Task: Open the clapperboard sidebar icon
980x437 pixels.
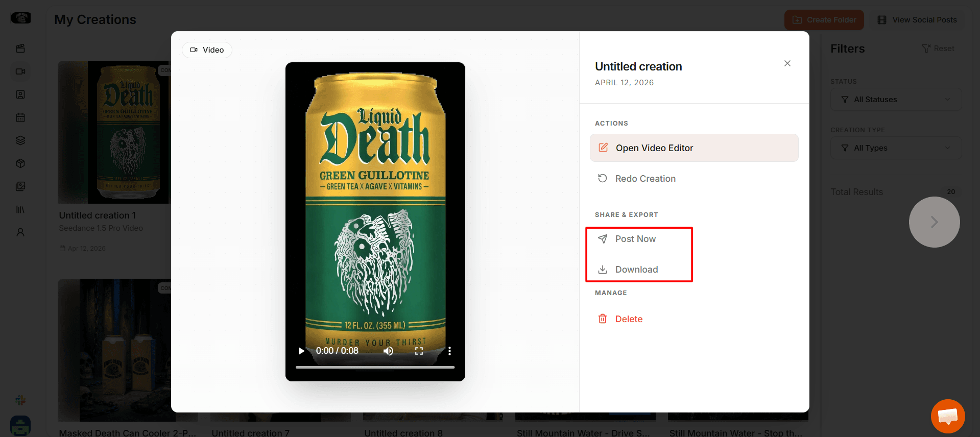Action: [x=20, y=48]
